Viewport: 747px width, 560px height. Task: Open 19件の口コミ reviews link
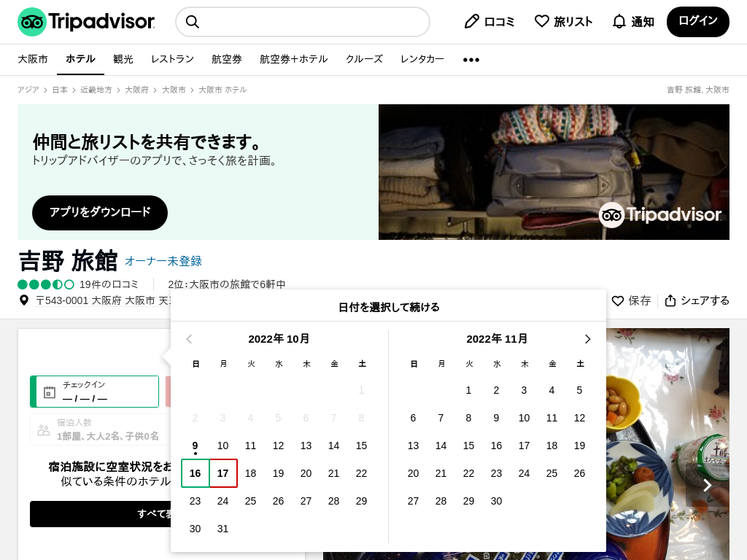pyautogui.click(x=109, y=284)
